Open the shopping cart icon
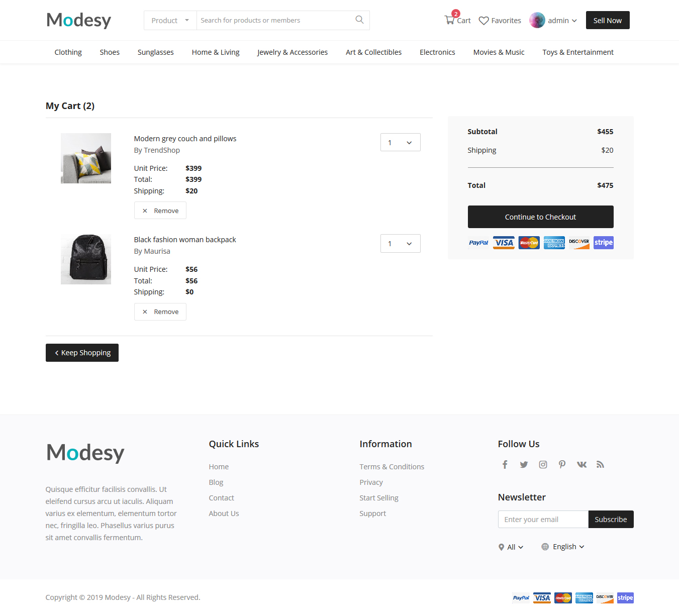679x616 pixels. point(449,20)
